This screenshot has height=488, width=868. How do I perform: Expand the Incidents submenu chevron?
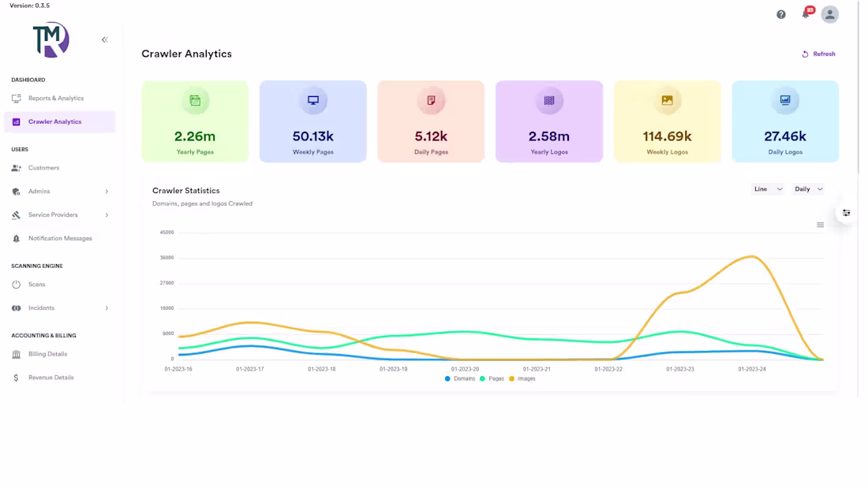coord(107,308)
